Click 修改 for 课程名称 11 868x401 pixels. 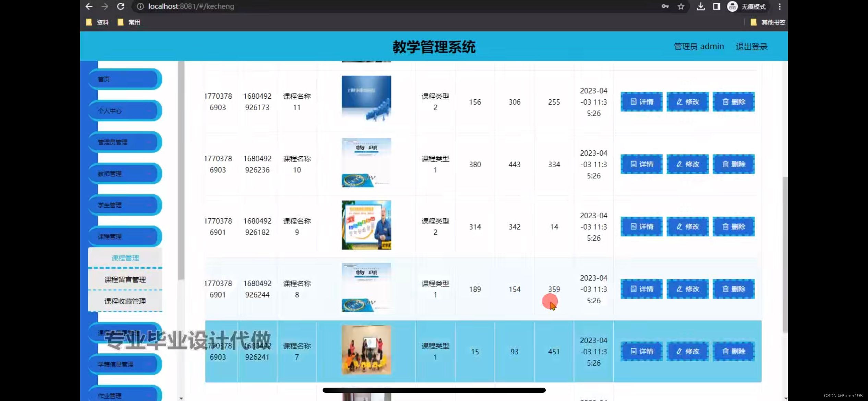pyautogui.click(x=687, y=102)
